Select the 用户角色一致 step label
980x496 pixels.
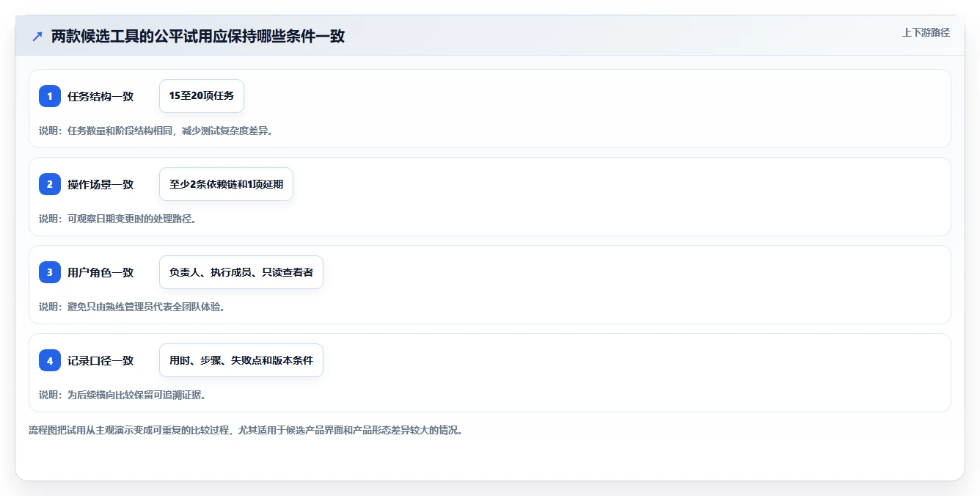[100, 272]
